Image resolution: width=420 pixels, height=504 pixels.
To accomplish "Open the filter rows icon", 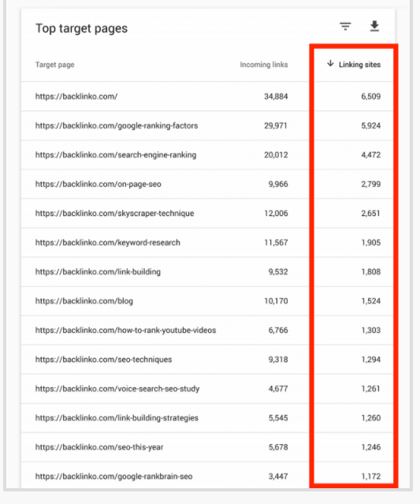I will (345, 26).
